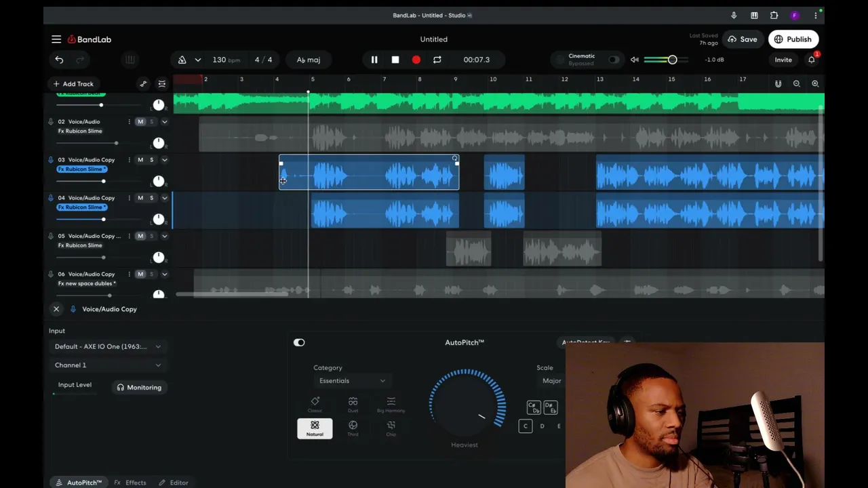Expand track 04 with its chevron
This screenshot has width=868, height=488.
click(164, 198)
